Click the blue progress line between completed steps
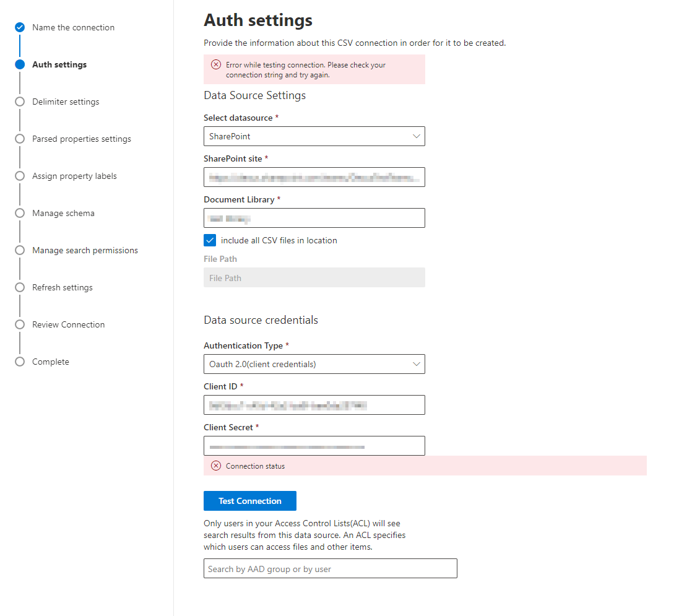Screen dimensions: 679x616 tap(19, 46)
